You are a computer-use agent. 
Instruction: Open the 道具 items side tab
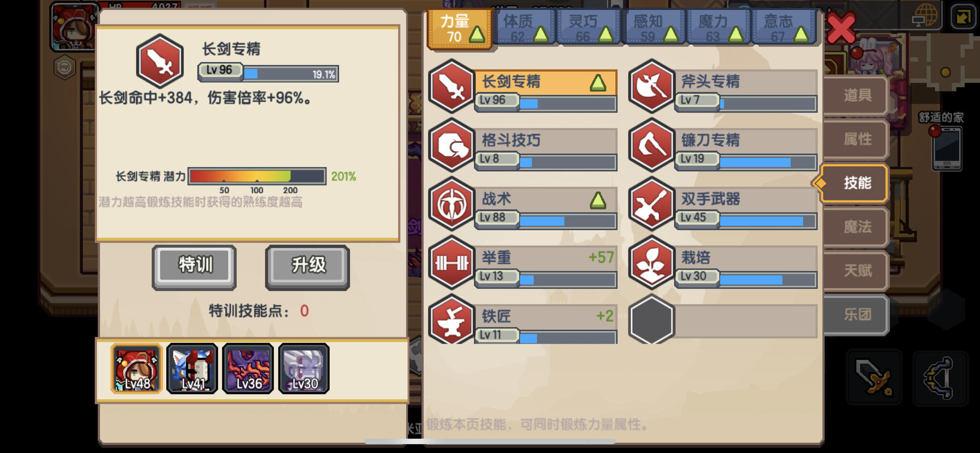click(x=856, y=96)
